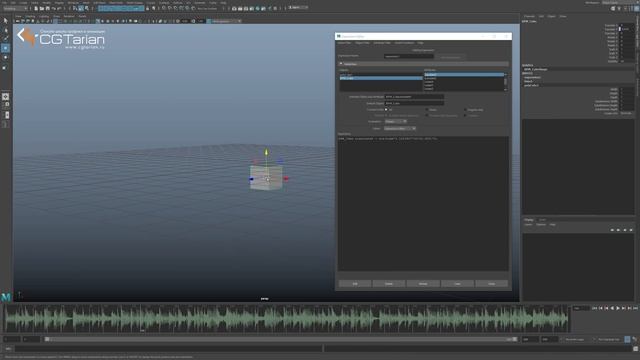Screen dimensions: 640x360
Task: Select polyCube1 input in Channel Box
Action: tap(531, 85)
